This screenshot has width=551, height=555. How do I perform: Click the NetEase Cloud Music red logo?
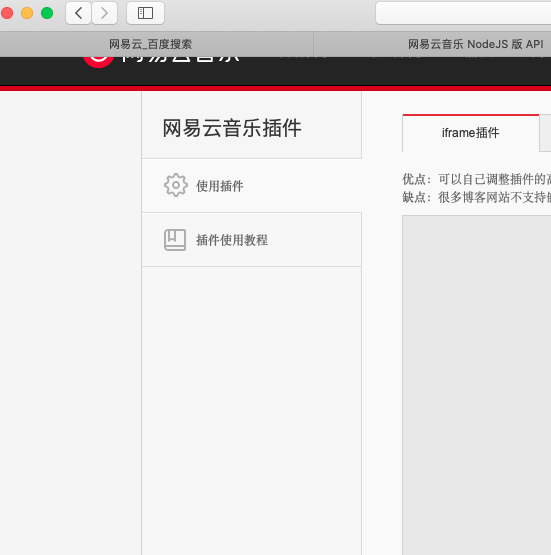[98, 62]
